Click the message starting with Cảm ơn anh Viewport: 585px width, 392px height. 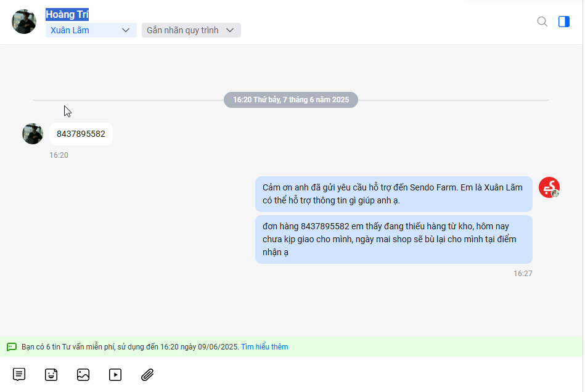pos(394,194)
